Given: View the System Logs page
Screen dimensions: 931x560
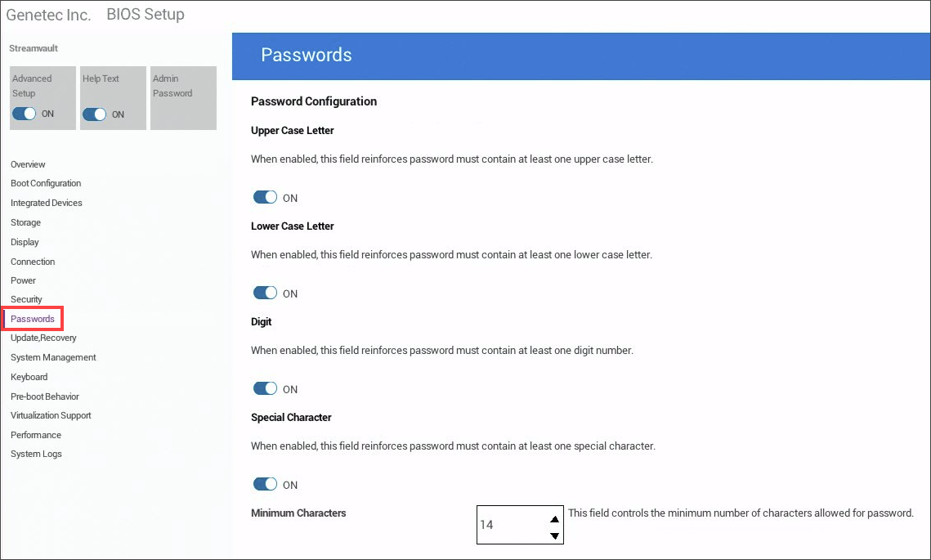Looking at the screenshot, I should (36, 454).
